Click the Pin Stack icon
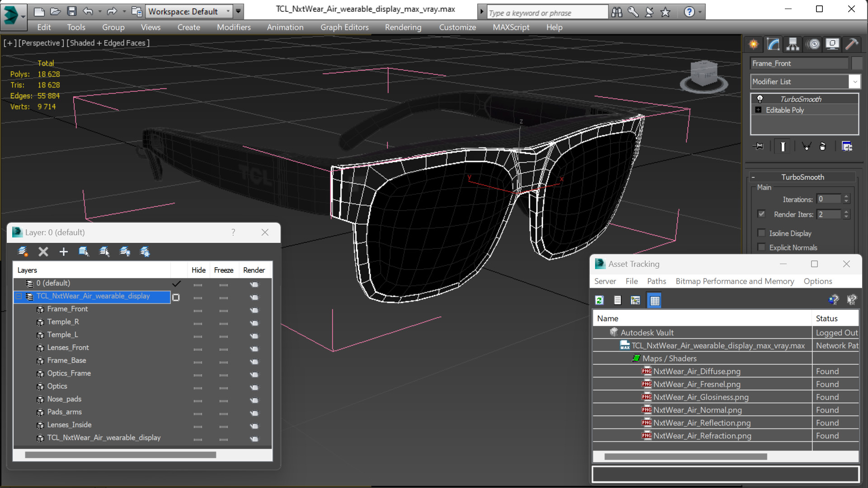 759,146
